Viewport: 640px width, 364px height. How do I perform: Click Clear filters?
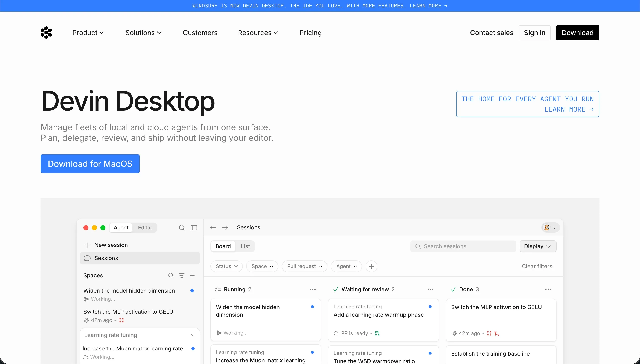pos(537,266)
